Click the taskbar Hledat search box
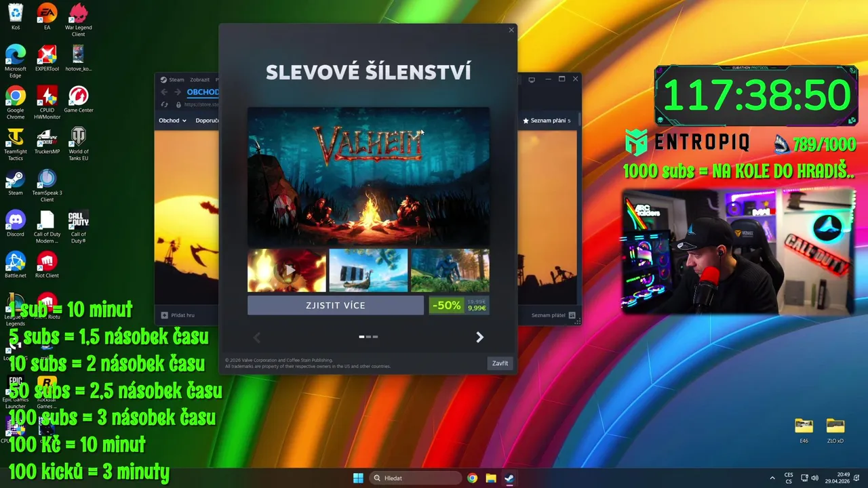868x488 pixels. (x=414, y=478)
